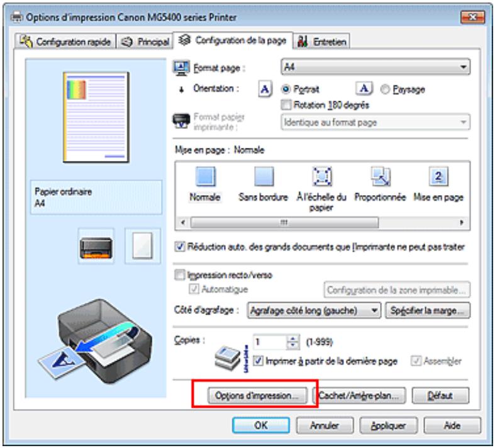This screenshot has height=448, width=495.
Task: Click Configuration de la zone imprimable button
Action: tap(397, 290)
